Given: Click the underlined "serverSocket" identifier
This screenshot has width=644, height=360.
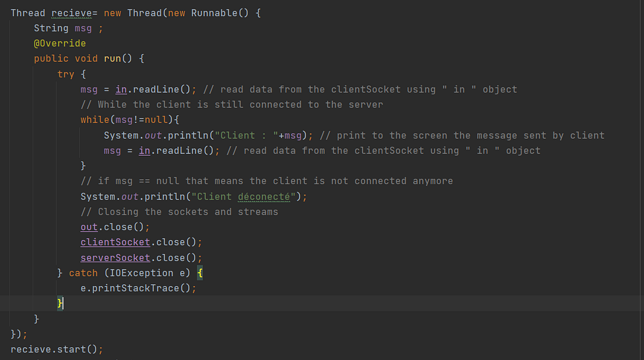Looking at the screenshot, I should (x=115, y=257).
